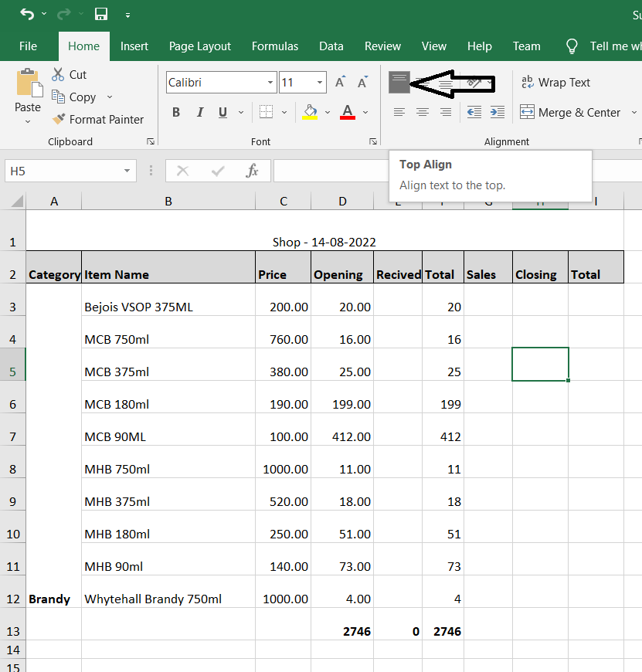The width and height of the screenshot is (642, 672).
Task: Open the Team tab
Action: tap(527, 46)
